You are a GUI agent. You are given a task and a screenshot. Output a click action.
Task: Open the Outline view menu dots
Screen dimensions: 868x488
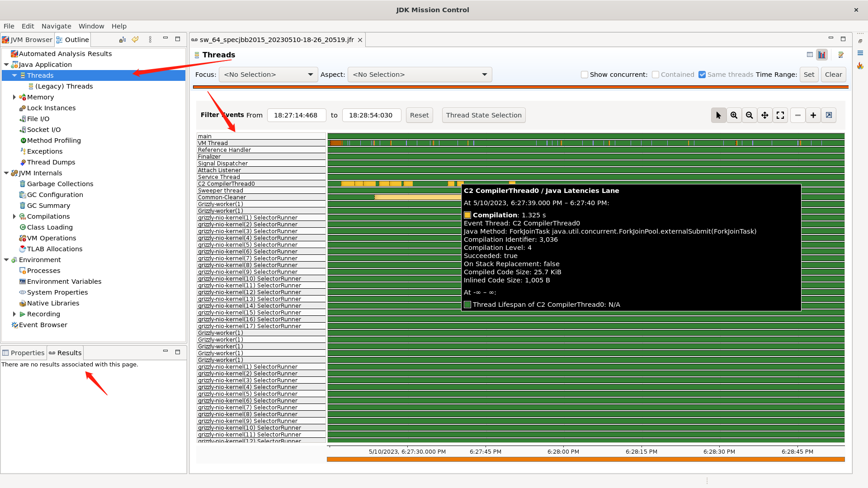(150, 40)
